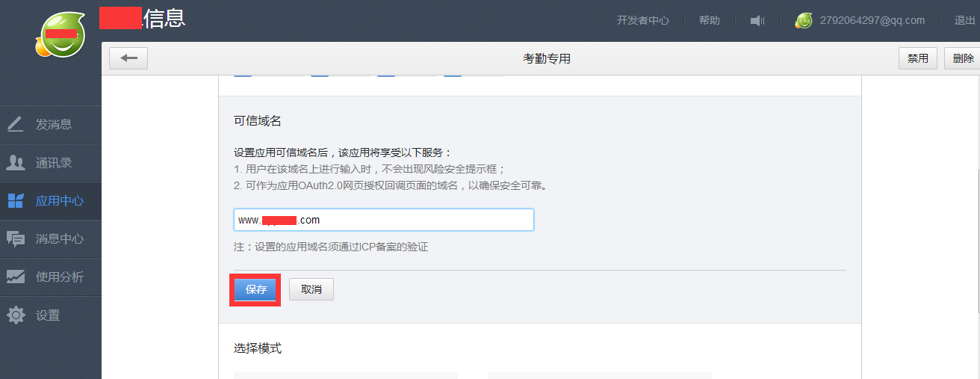This screenshot has width=980, height=379.
Task: Click the 考勤专用 title
Action: tap(547, 58)
